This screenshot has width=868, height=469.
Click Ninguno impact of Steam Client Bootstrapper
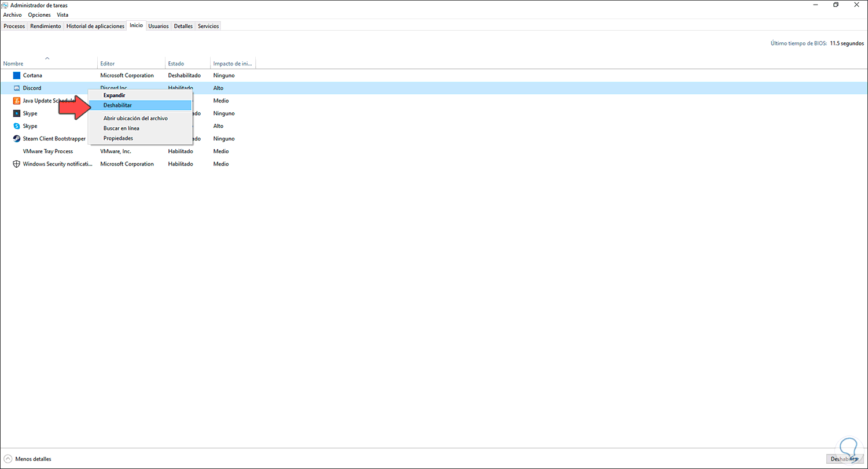[224, 139]
